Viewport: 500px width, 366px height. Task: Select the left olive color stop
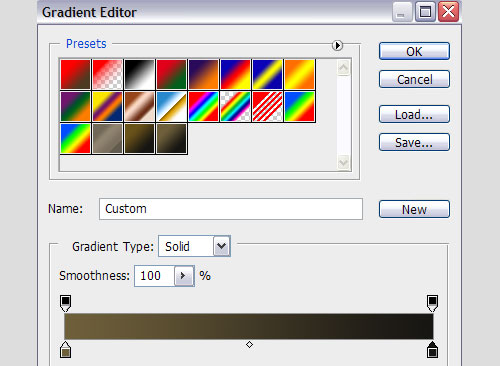[65, 349]
